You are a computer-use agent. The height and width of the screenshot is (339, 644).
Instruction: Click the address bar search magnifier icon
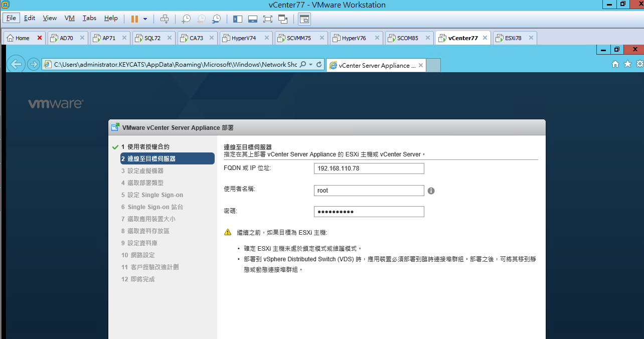302,65
